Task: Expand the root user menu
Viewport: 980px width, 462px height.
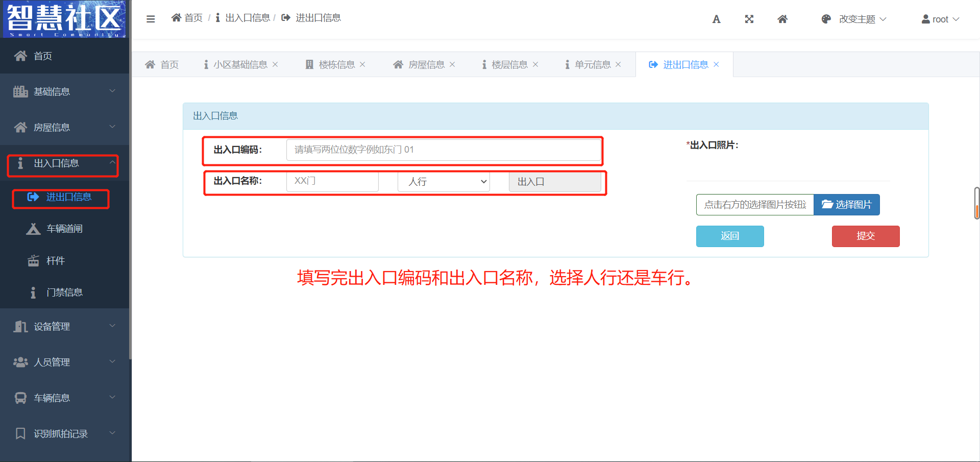Action: (x=940, y=19)
